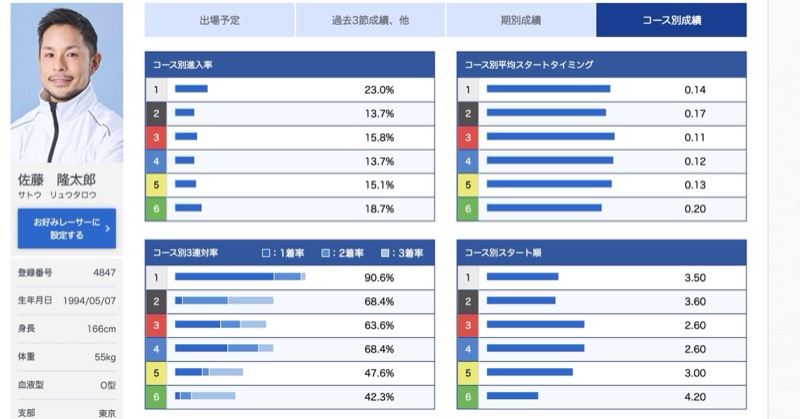Open the 出場予定 tab
Viewport: 800px width, 419px height.
(219, 20)
